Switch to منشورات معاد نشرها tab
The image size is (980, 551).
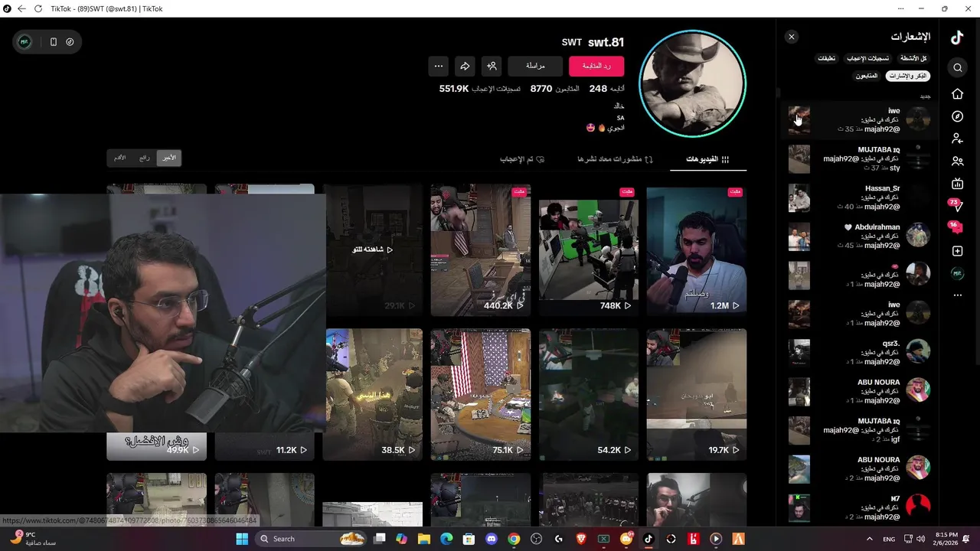click(x=615, y=159)
